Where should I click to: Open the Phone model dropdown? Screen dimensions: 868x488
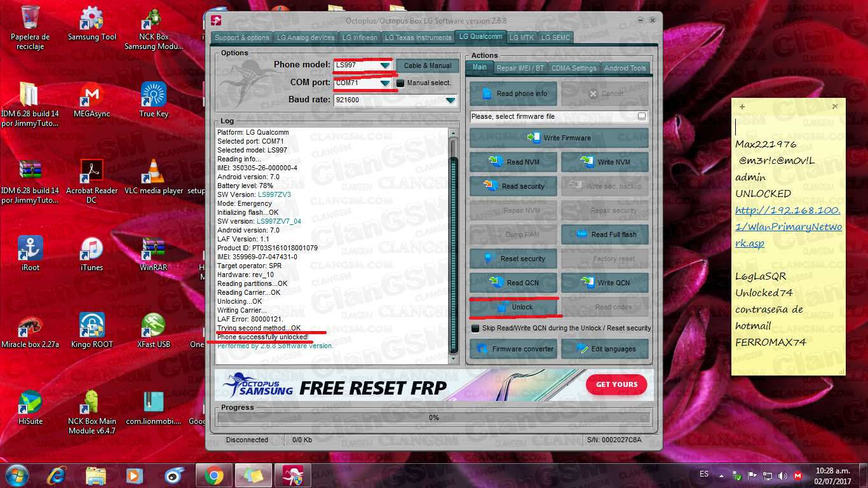tap(385, 65)
